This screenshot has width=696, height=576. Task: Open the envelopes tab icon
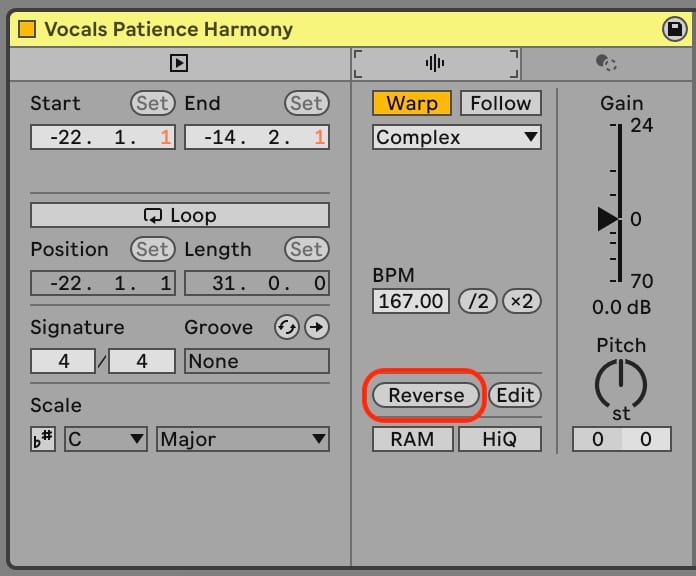tap(606, 63)
